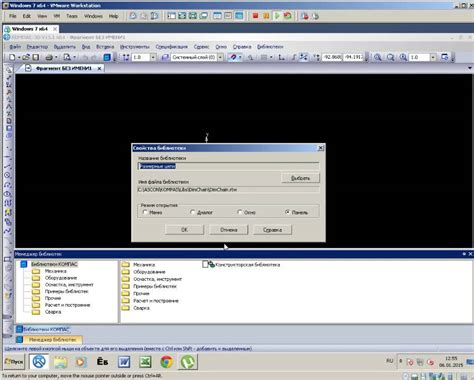
Task: Open the scale 1.0 dropdown left of layer selector
Action: 153,57
